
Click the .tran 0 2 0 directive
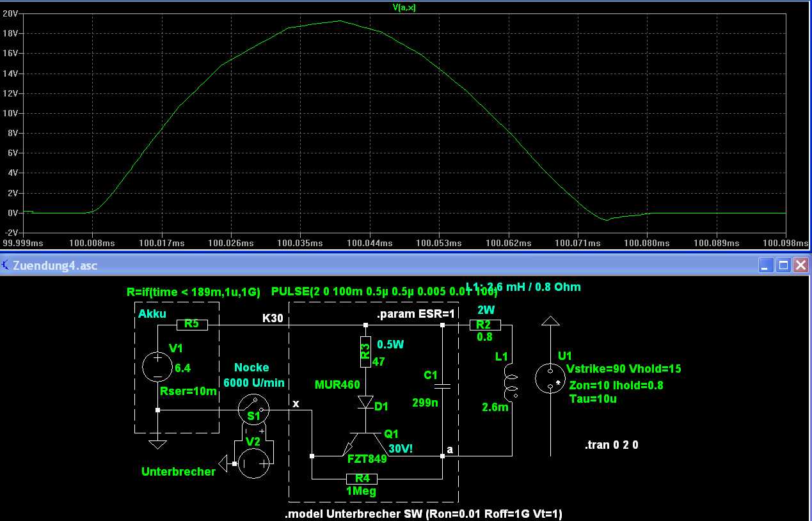point(612,445)
